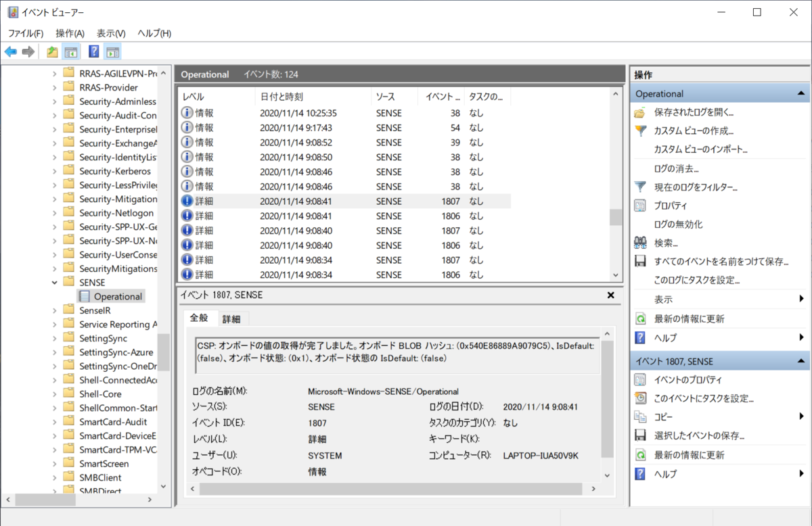Click the このイベントにタスクを設定 icon

640,398
